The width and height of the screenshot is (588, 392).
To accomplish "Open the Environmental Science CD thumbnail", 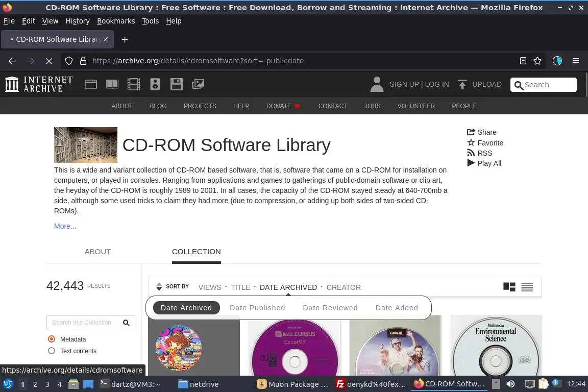I will pyautogui.click(x=496, y=346).
